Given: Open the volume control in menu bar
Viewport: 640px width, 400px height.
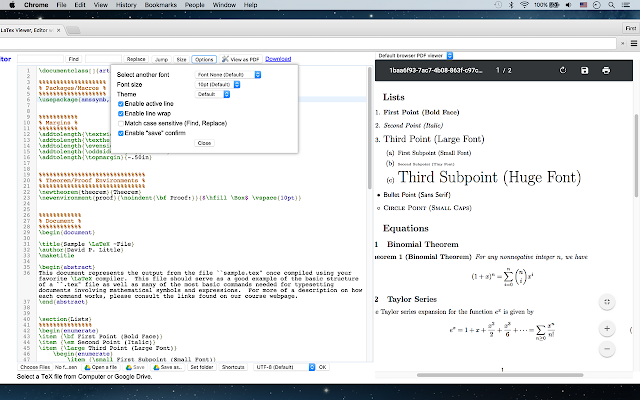Looking at the screenshot, I should 569,5.
